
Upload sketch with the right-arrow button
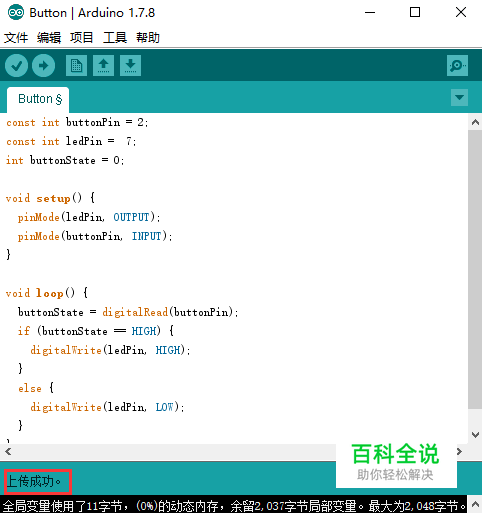(43, 66)
